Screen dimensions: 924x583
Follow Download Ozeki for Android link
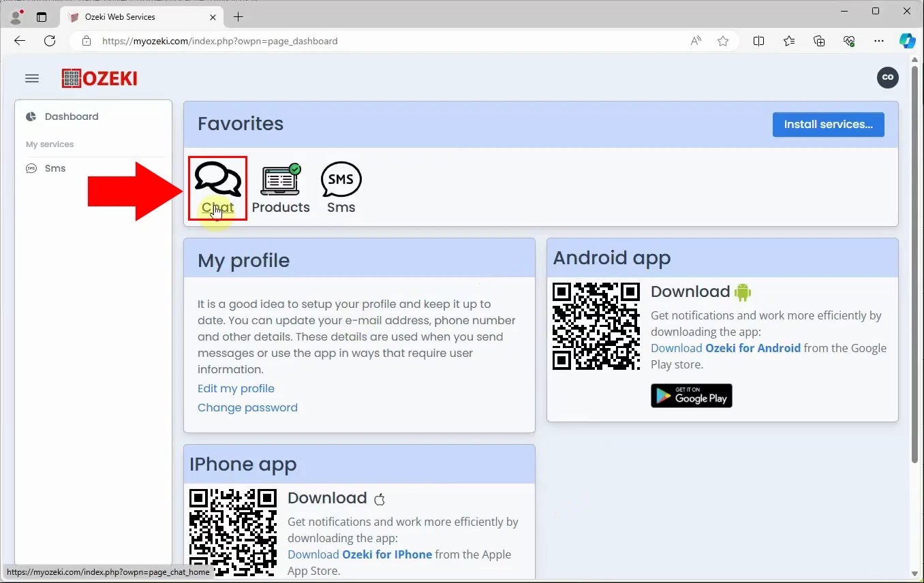726,348
